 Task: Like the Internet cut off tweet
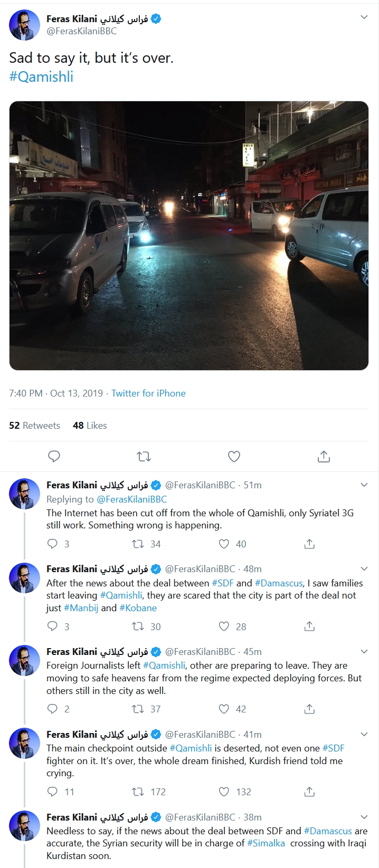tap(224, 544)
